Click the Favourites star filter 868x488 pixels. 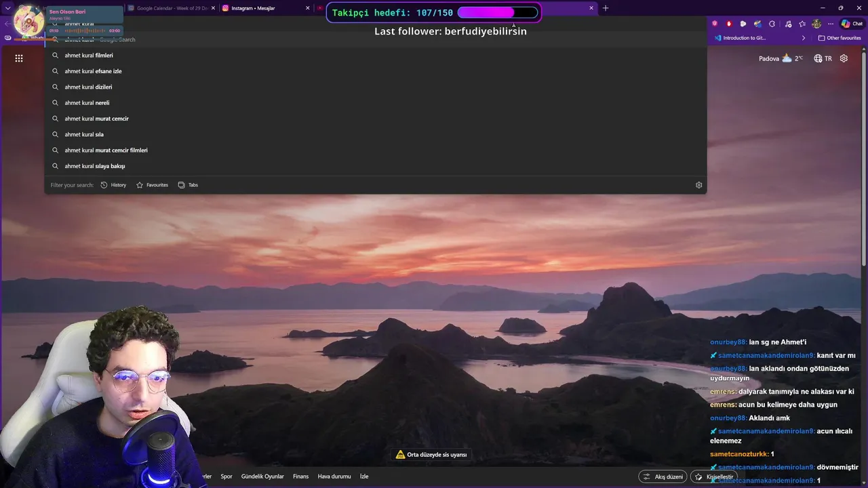point(140,185)
